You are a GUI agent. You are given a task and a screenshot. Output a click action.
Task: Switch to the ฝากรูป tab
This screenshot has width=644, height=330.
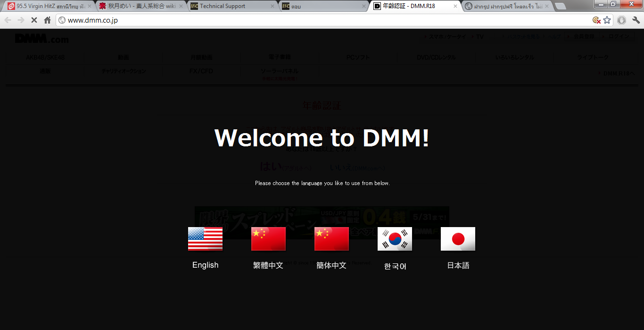pos(506,6)
